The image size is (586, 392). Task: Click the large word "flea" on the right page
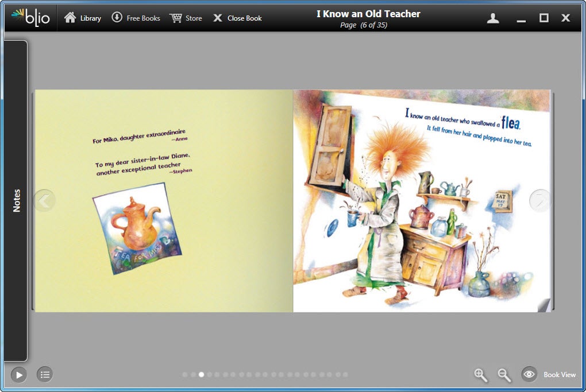(511, 123)
